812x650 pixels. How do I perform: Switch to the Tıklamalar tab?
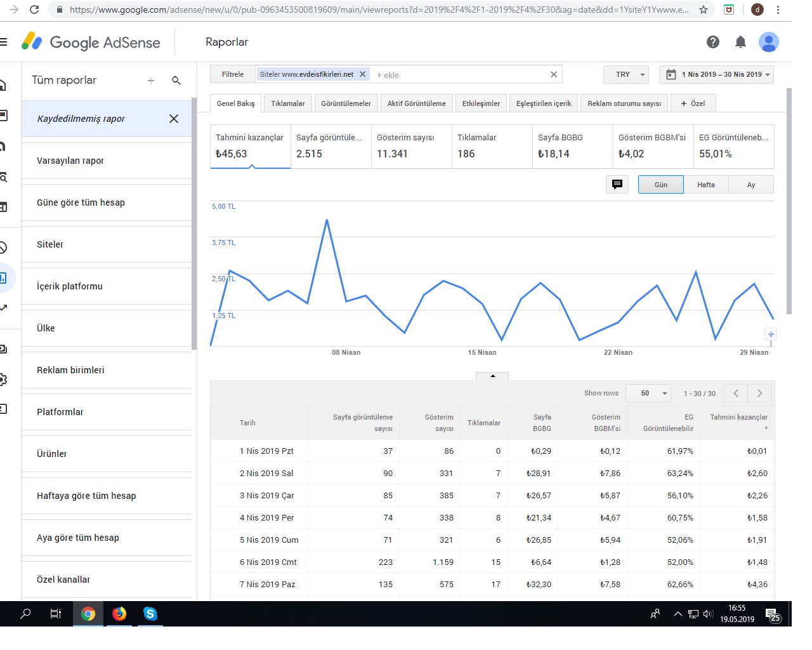point(288,103)
